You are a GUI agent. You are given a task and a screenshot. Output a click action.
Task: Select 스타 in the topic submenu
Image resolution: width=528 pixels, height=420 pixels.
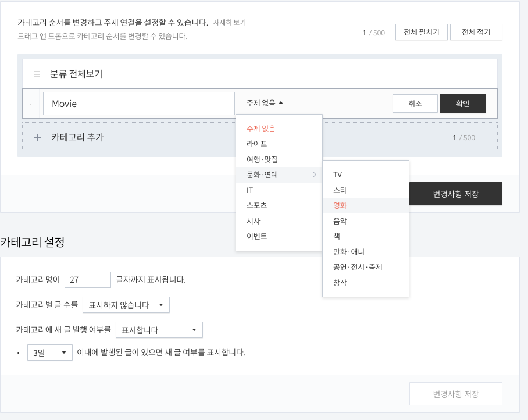339,190
